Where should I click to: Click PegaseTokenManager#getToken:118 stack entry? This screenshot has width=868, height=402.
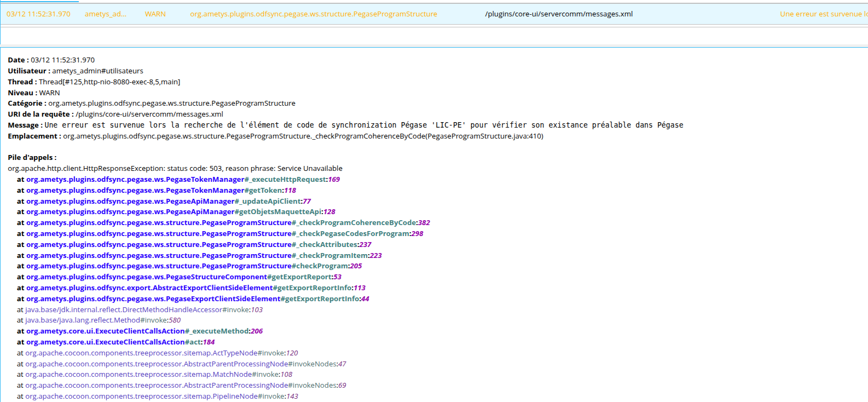coord(161,191)
